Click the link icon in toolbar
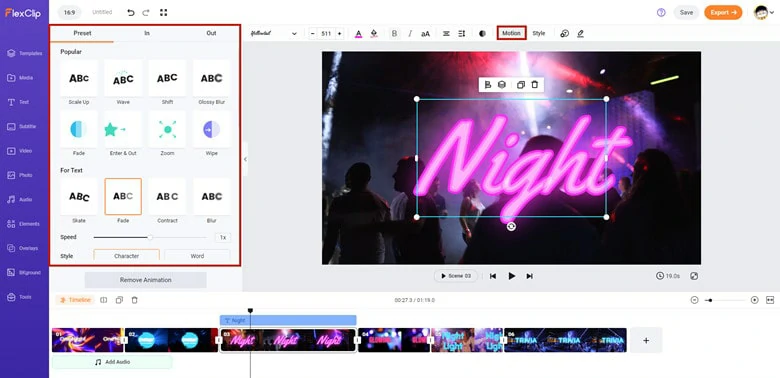The image size is (780, 378). pyautogui.click(x=564, y=34)
